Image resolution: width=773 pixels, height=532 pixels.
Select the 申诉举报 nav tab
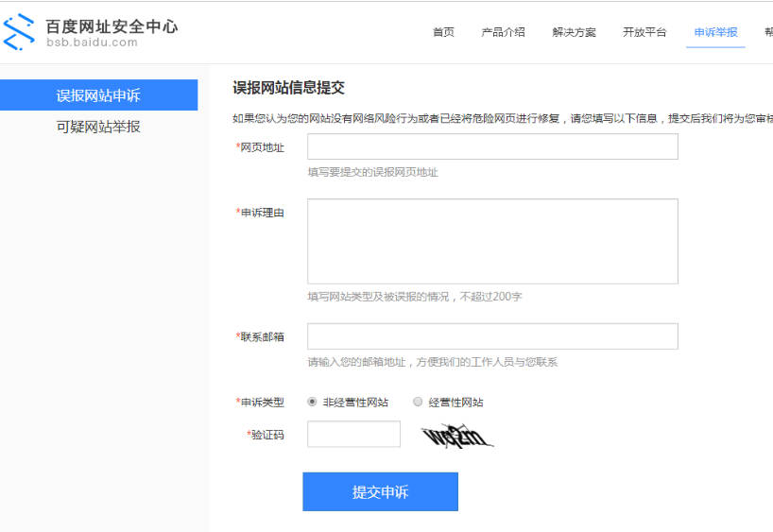tap(715, 32)
